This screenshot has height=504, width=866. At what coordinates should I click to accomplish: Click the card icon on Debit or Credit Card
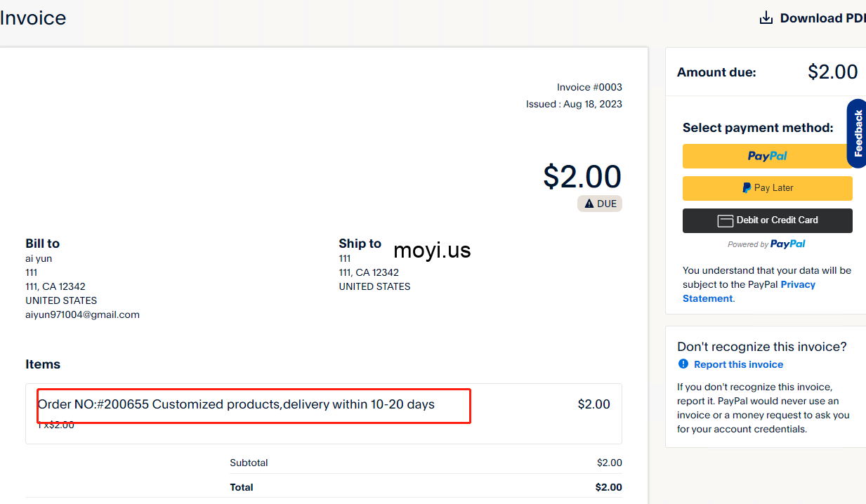pos(726,220)
